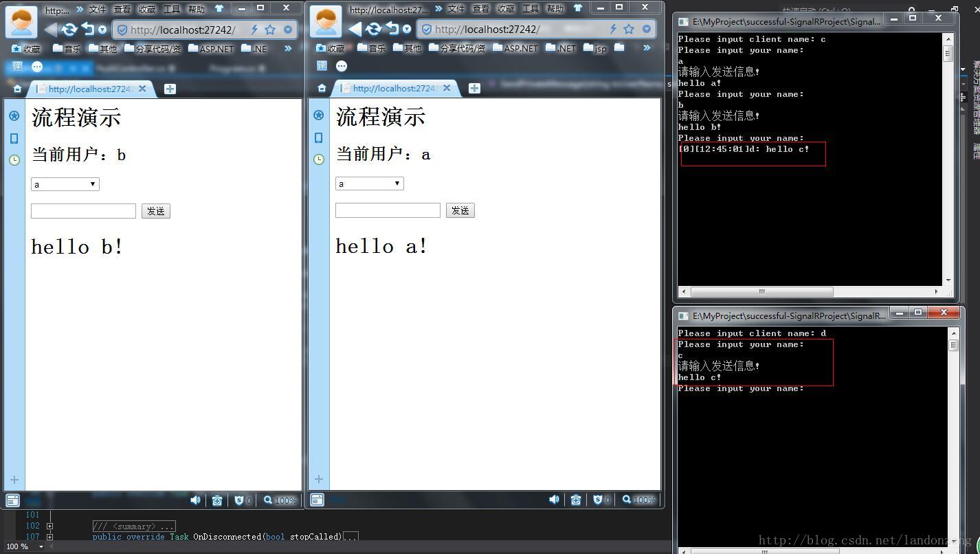
Task: Click horizontal scrollbar thumb in top console
Action: click(761, 291)
